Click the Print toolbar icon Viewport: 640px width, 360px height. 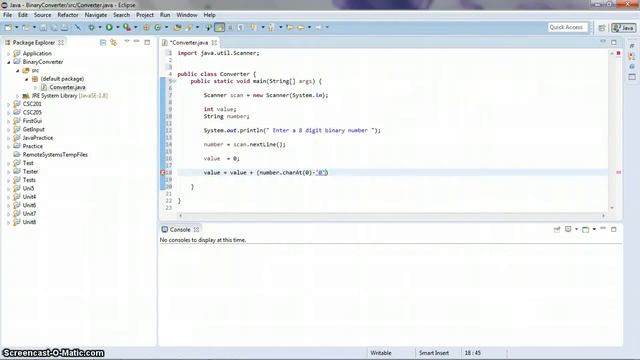click(x=64, y=27)
